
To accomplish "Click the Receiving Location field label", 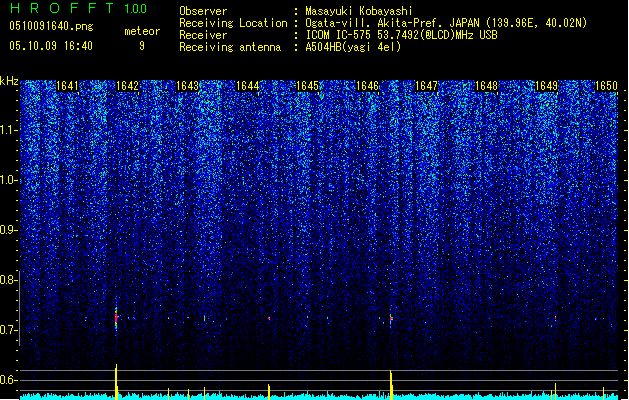I will click(x=233, y=23).
